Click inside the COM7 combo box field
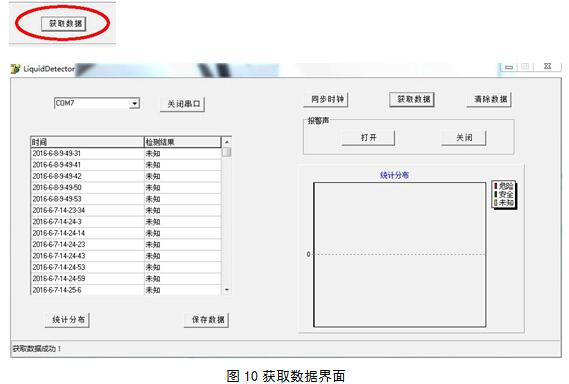 coord(92,103)
